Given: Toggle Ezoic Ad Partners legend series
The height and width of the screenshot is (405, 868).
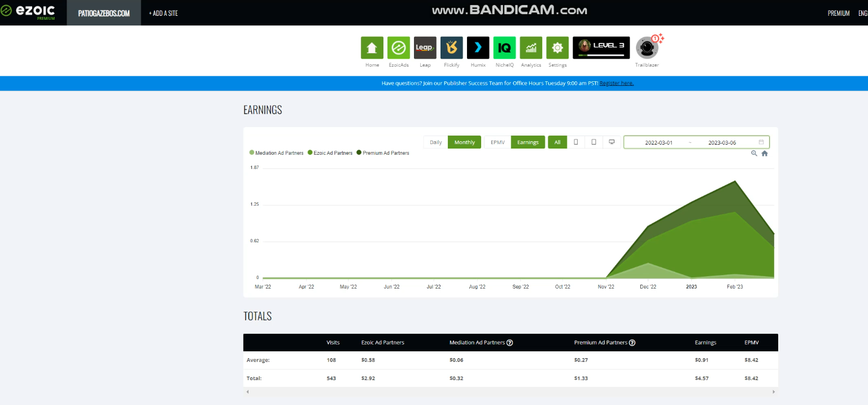Looking at the screenshot, I should tap(330, 153).
